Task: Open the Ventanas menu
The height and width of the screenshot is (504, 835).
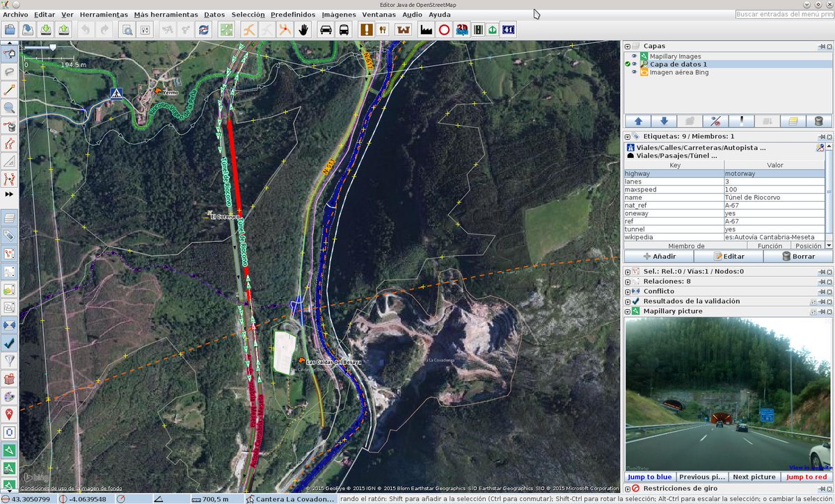Action: coord(379,15)
